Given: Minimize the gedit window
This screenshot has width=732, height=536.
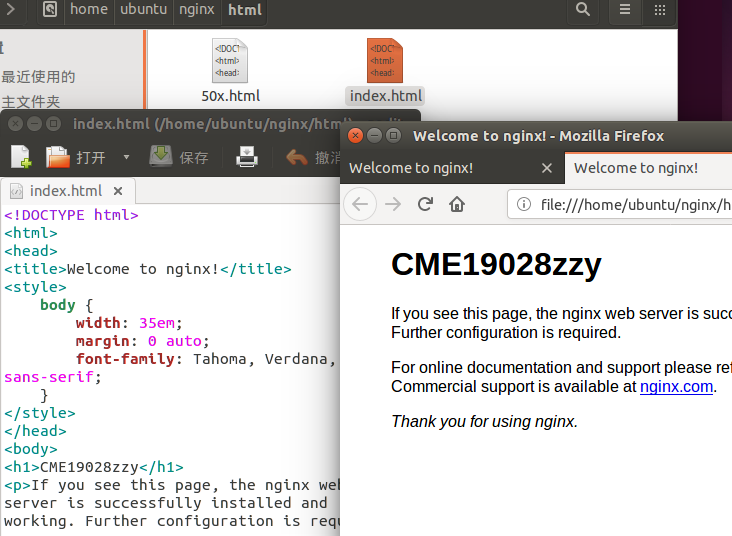Looking at the screenshot, I should tap(35, 124).
